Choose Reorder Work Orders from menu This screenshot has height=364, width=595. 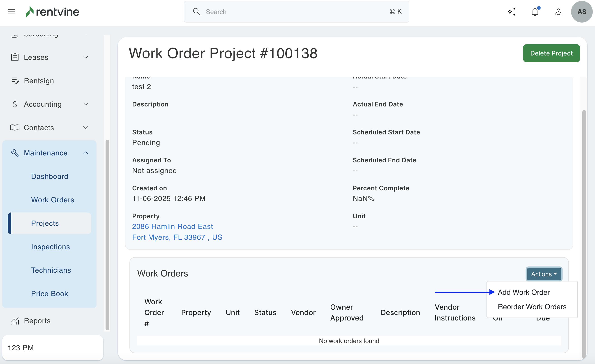point(532,307)
